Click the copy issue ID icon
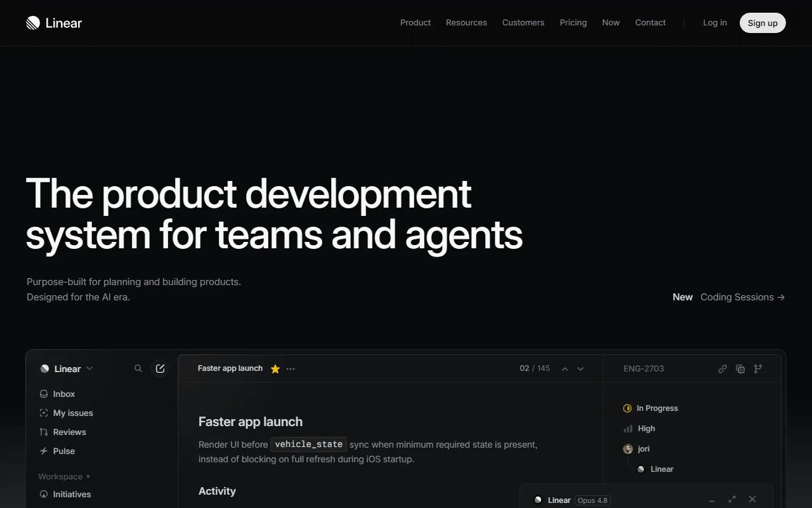The image size is (812, 508). coord(740,369)
